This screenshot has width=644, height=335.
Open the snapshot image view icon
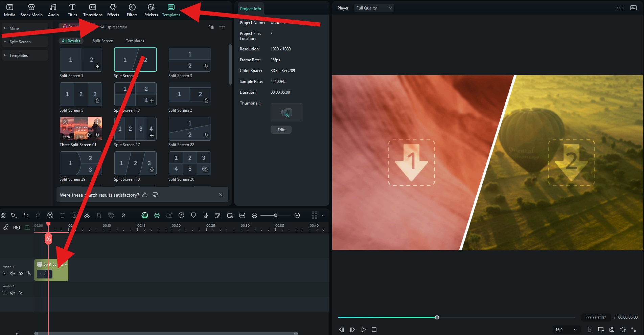(x=634, y=8)
